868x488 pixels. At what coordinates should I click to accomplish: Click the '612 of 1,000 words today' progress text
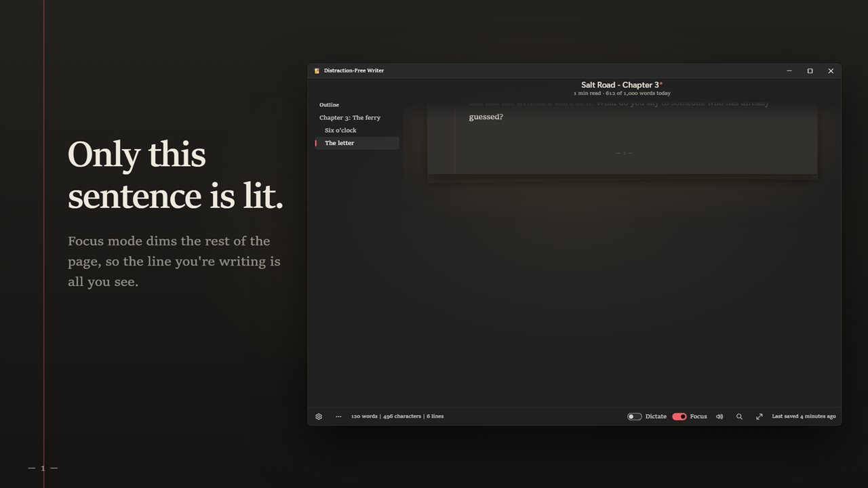pos(638,94)
